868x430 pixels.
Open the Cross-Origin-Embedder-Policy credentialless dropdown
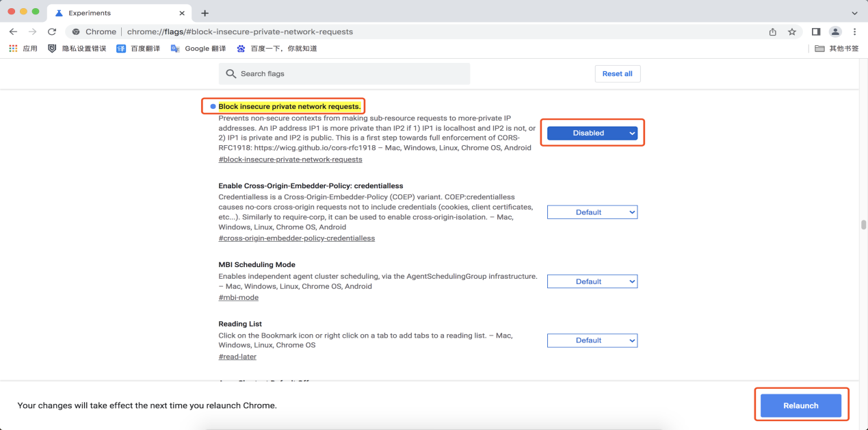tap(592, 212)
